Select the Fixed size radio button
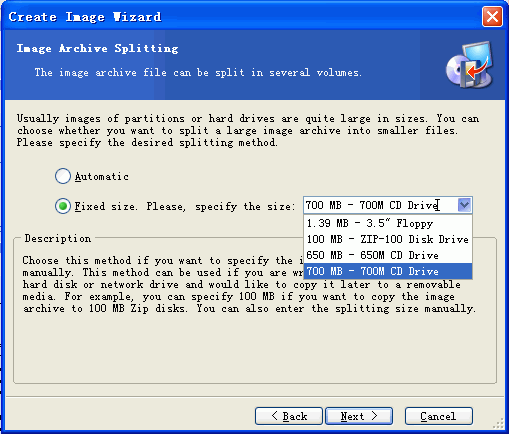The width and height of the screenshot is (509, 434). coord(63,206)
